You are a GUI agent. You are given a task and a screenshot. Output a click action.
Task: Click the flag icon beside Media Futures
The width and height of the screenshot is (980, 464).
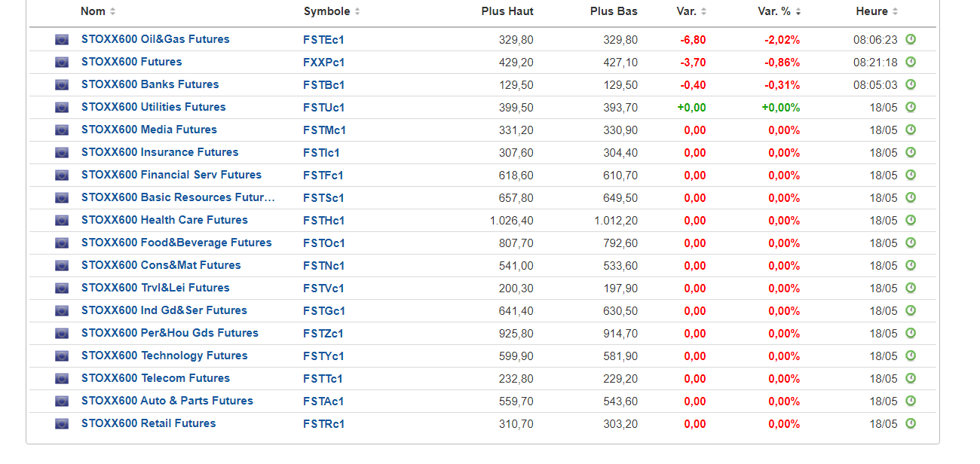point(62,130)
